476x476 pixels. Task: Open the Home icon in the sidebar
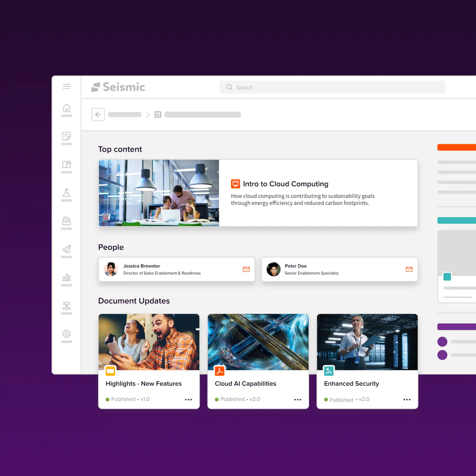tap(66, 108)
